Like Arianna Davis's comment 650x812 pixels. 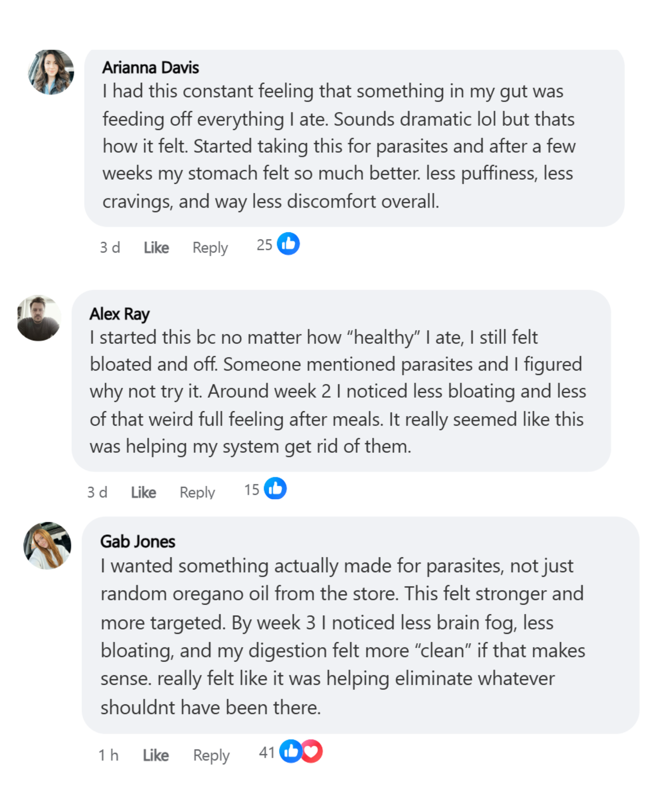[156, 247]
